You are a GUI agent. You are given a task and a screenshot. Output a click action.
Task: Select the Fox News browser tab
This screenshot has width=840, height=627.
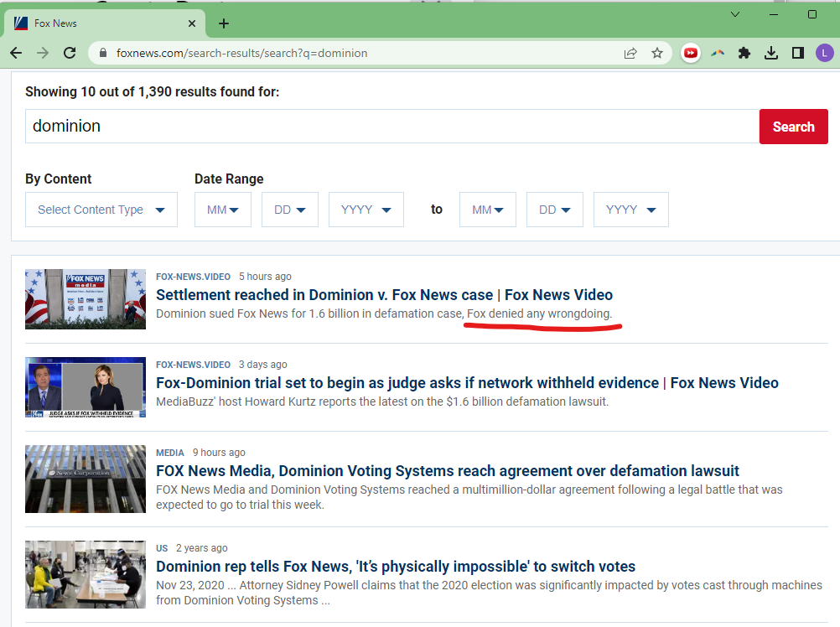pyautogui.click(x=105, y=23)
